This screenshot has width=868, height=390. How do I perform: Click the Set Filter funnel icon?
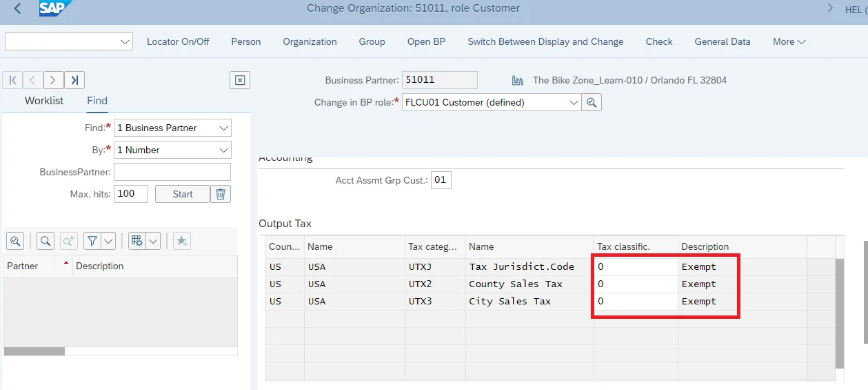(92, 241)
